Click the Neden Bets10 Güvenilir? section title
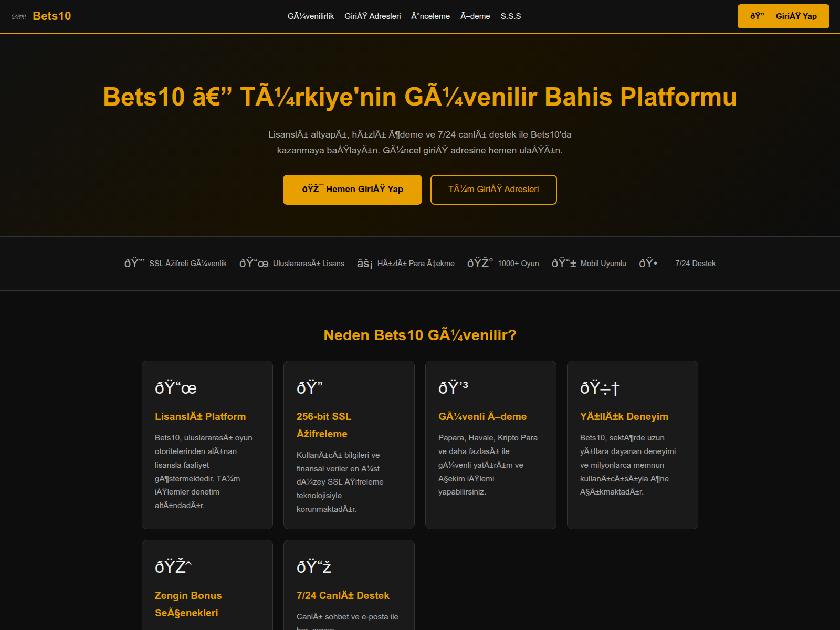 420,335
